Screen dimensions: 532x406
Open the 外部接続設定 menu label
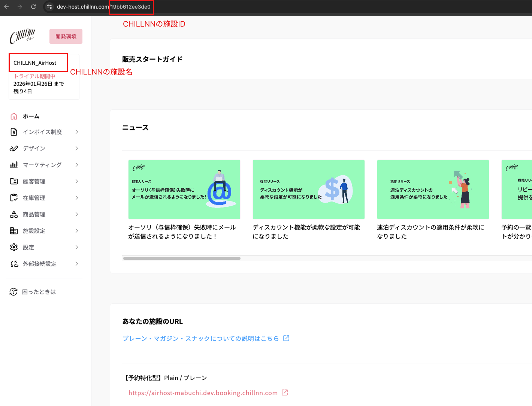pos(40,264)
